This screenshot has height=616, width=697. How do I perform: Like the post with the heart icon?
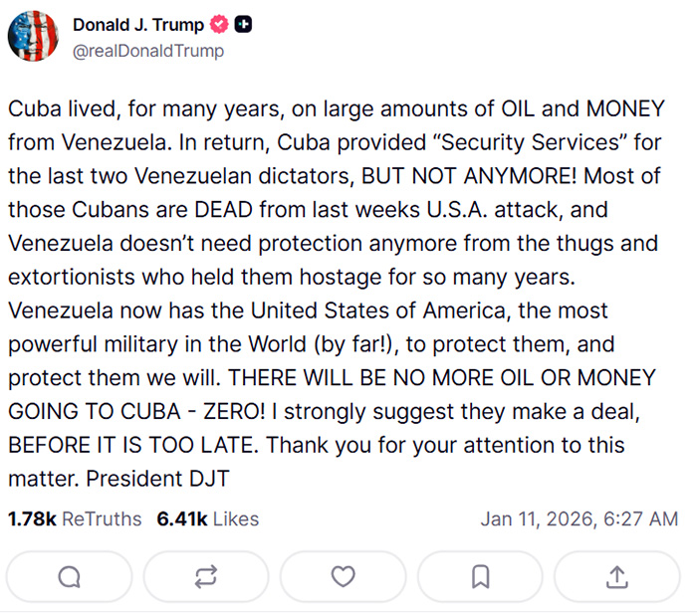[x=343, y=576]
